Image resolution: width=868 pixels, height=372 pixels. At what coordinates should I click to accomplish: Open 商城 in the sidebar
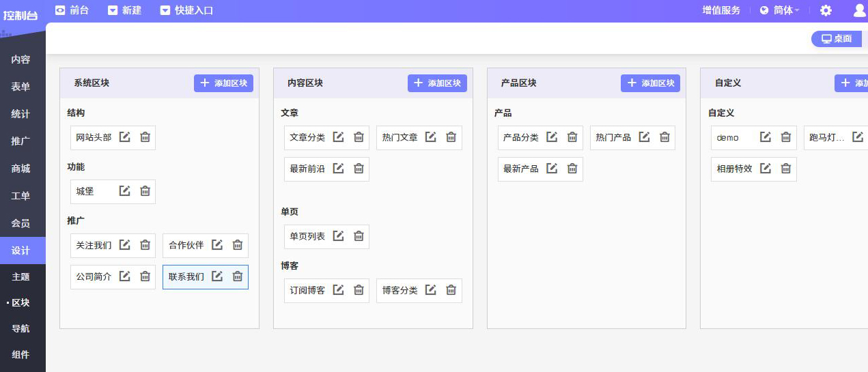coord(23,169)
